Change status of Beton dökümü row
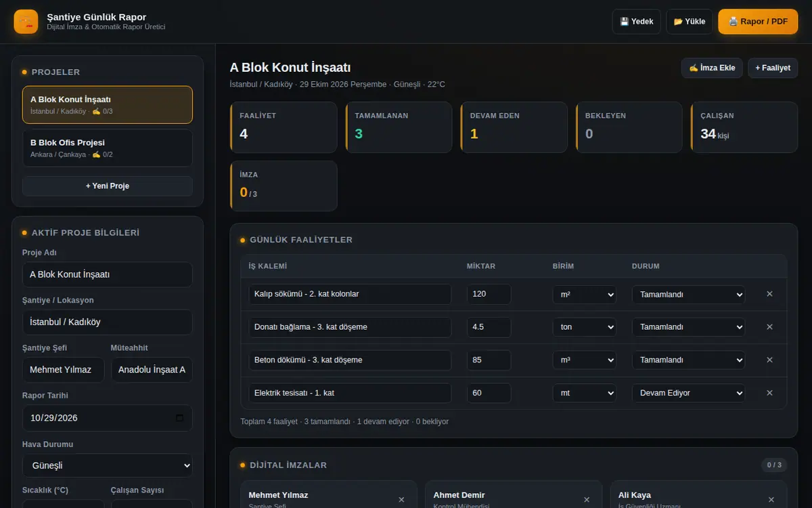The height and width of the screenshot is (508, 812). 688,360
